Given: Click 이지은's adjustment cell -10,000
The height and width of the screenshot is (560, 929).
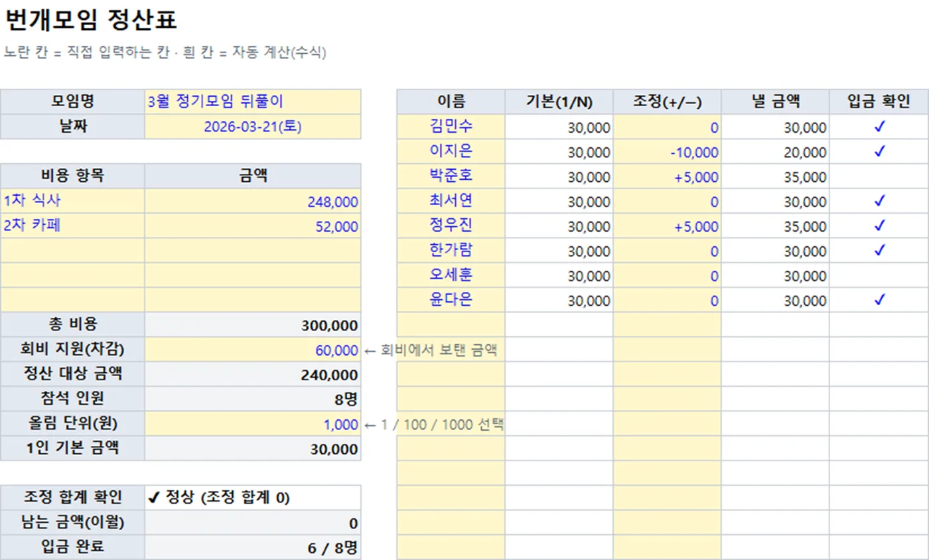Looking at the screenshot, I should click(668, 152).
